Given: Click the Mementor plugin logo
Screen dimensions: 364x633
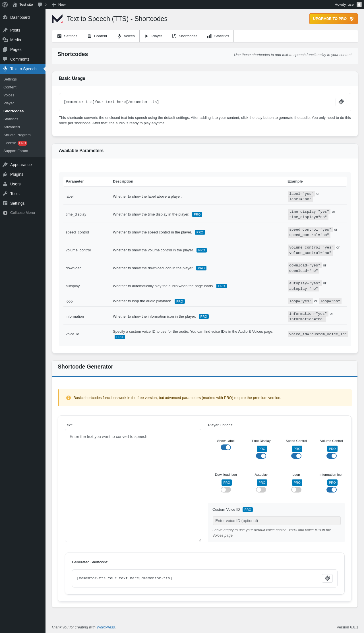Looking at the screenshot, I should [57, 19].
